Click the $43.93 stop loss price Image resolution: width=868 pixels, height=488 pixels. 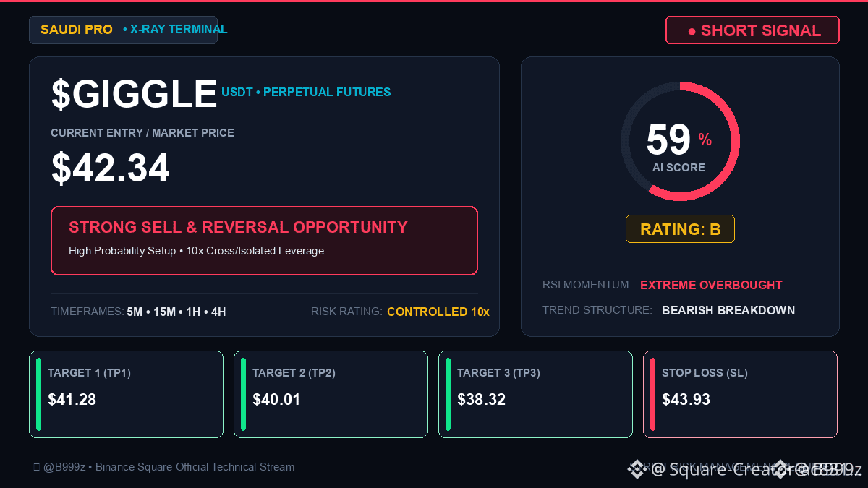(686, 399)
